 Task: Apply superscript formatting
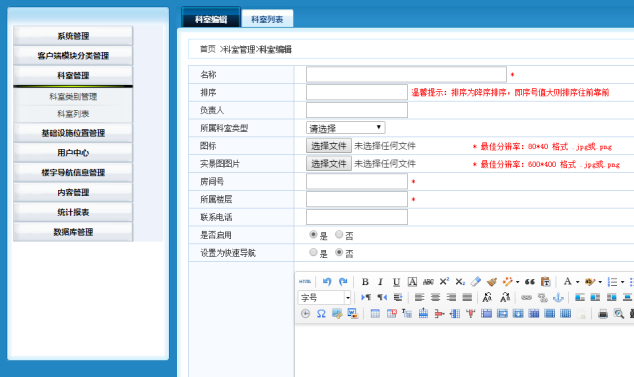(444, 282)
